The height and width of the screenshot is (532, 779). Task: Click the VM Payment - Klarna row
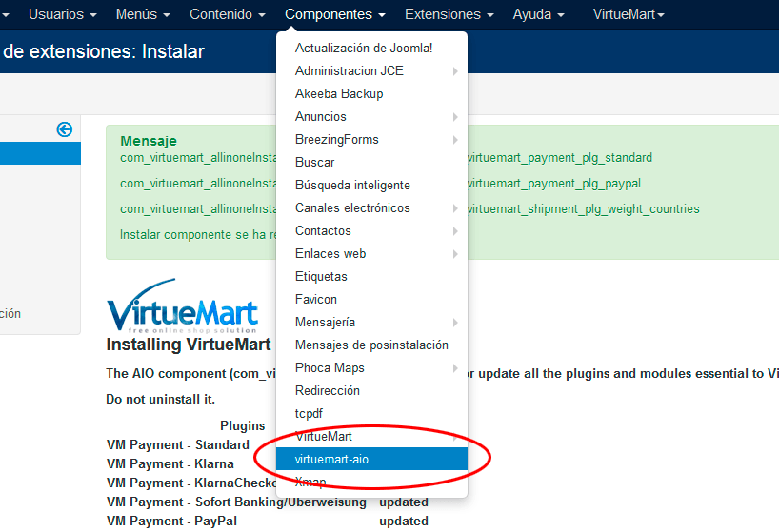[170, 463]
